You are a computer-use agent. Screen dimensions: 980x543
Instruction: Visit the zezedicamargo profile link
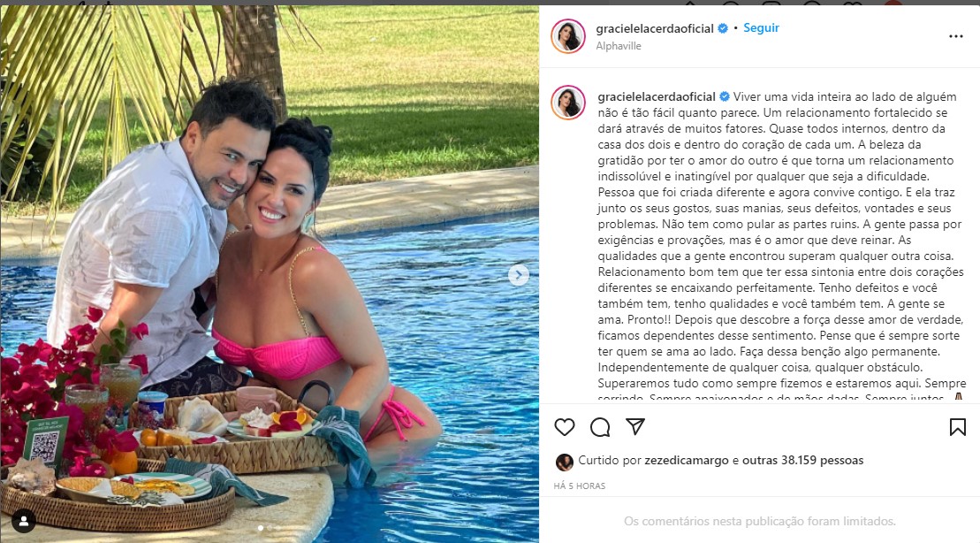687,461
